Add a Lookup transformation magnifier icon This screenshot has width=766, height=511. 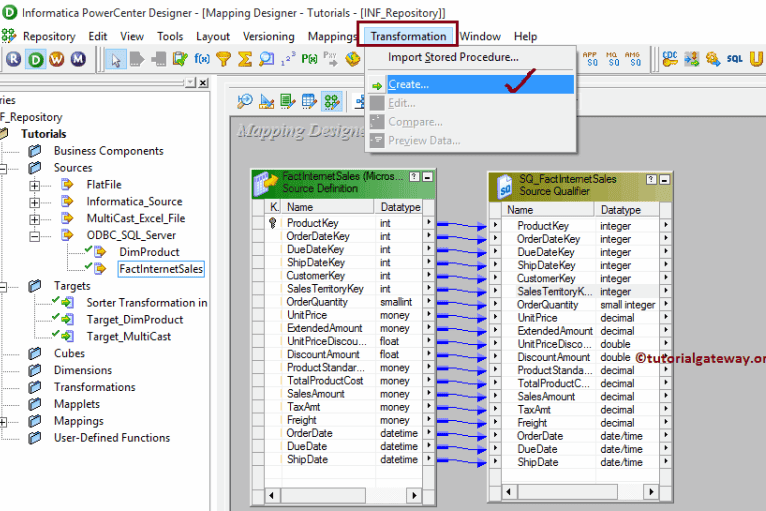(x=266, y=59)
